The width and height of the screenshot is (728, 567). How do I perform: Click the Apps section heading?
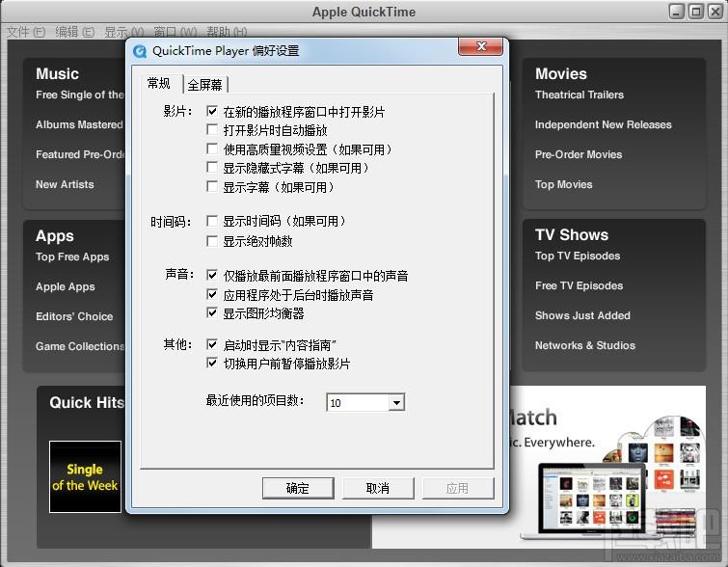[x=54, y=236]
